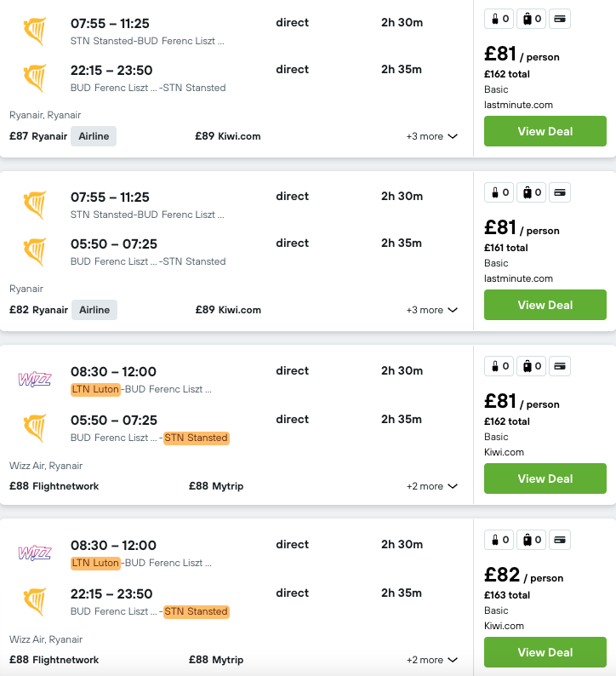This screenshot has width=616, height=676.
Task: Click payment card icon in fourth flight card
Action: 560,540
